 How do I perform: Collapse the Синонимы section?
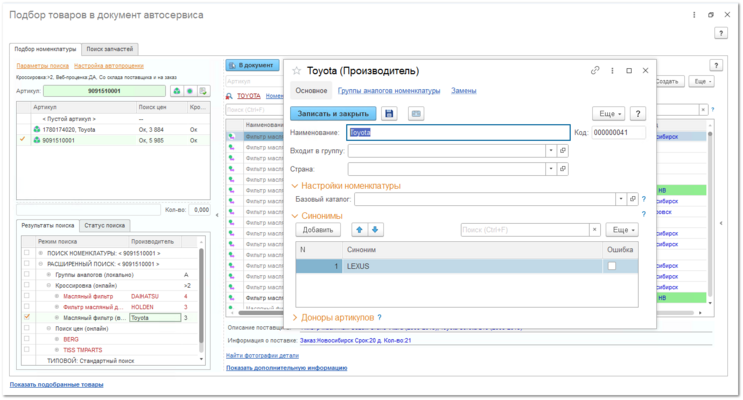coord(295,216)
